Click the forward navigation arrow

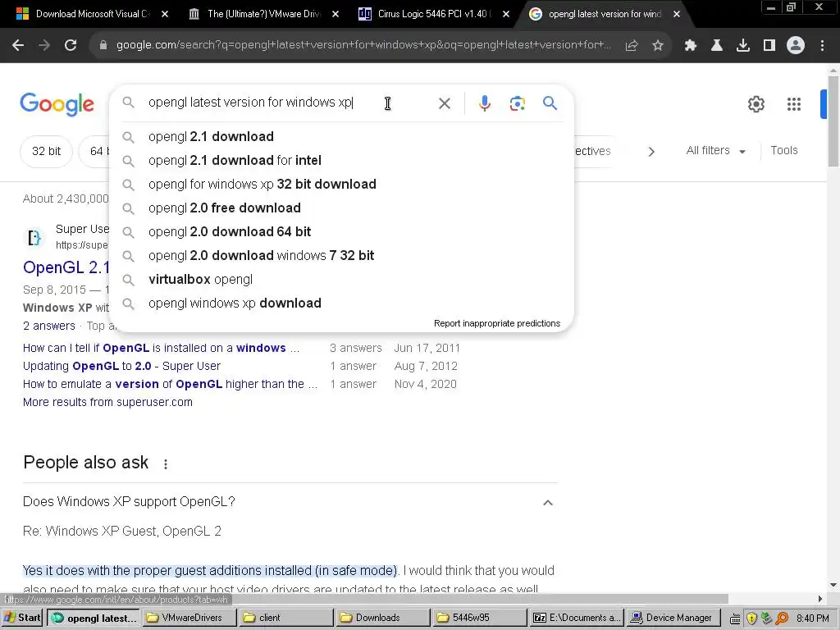point(44,46)
